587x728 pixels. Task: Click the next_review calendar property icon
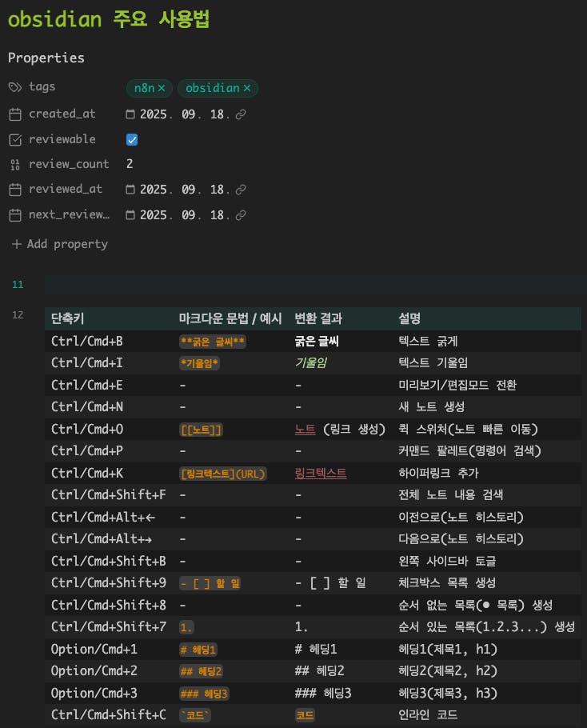[x=15, y=215]
